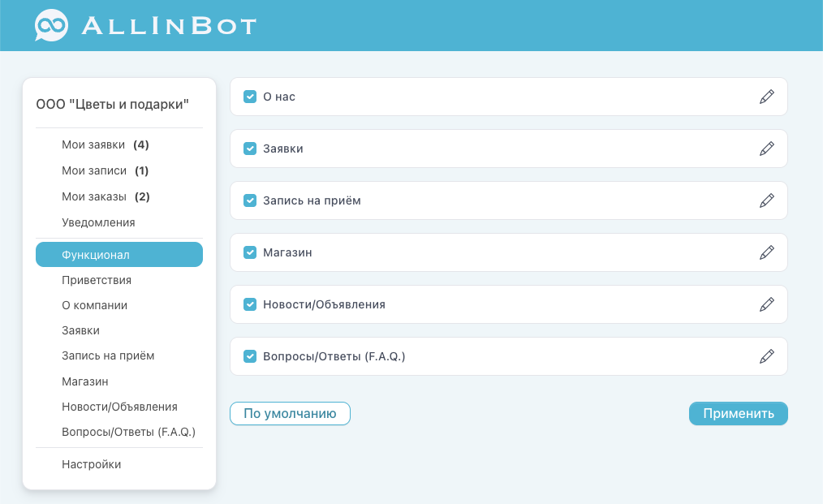Click the «По умолчанию» button
Image resolution: width=823 pixels, height=504 pixels.
click(290, 413)
